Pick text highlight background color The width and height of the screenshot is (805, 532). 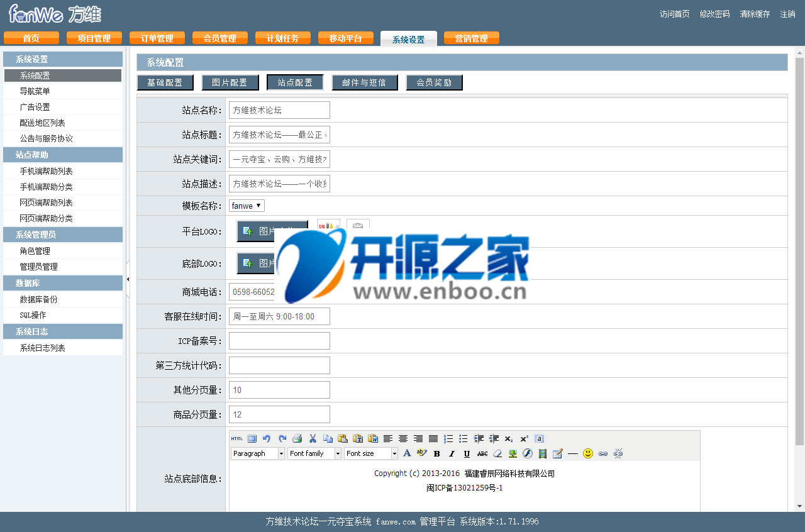tap(421, 453)
